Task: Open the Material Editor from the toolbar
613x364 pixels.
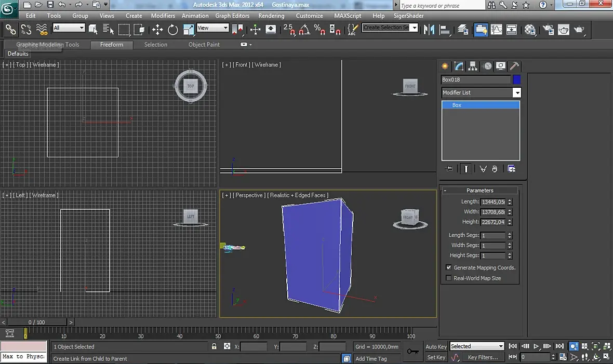Action: 530,30
